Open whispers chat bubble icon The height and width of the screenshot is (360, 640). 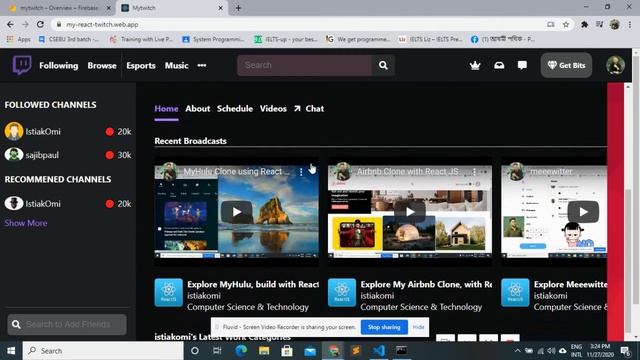pyautogui.click(x=522, y=65)
